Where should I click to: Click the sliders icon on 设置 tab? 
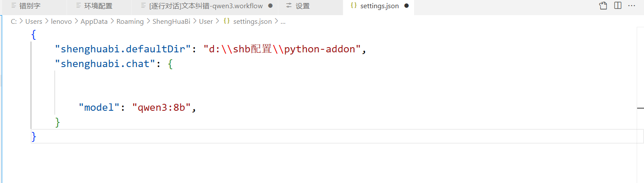(289, 6)
